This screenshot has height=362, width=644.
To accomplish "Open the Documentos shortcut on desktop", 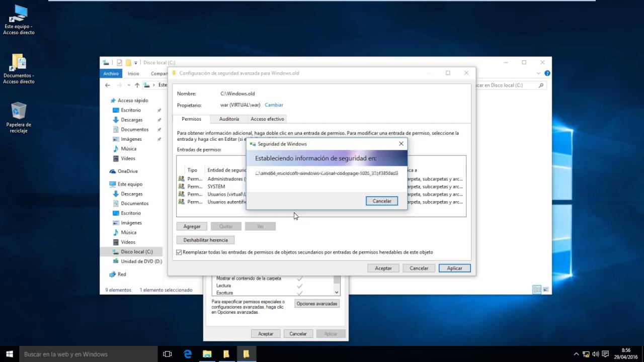I will coord(19,69).
